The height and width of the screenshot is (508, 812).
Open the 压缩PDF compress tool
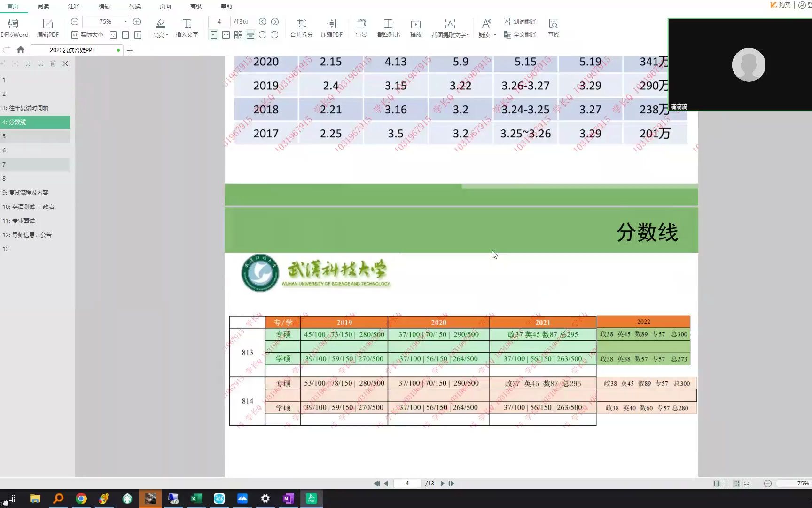pyautogui.click(x=331, y=27)
